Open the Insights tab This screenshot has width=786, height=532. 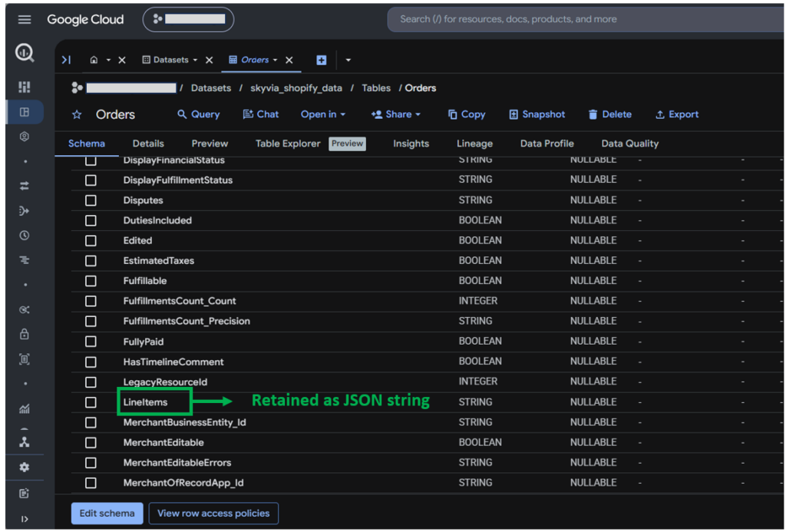[411, 144]
